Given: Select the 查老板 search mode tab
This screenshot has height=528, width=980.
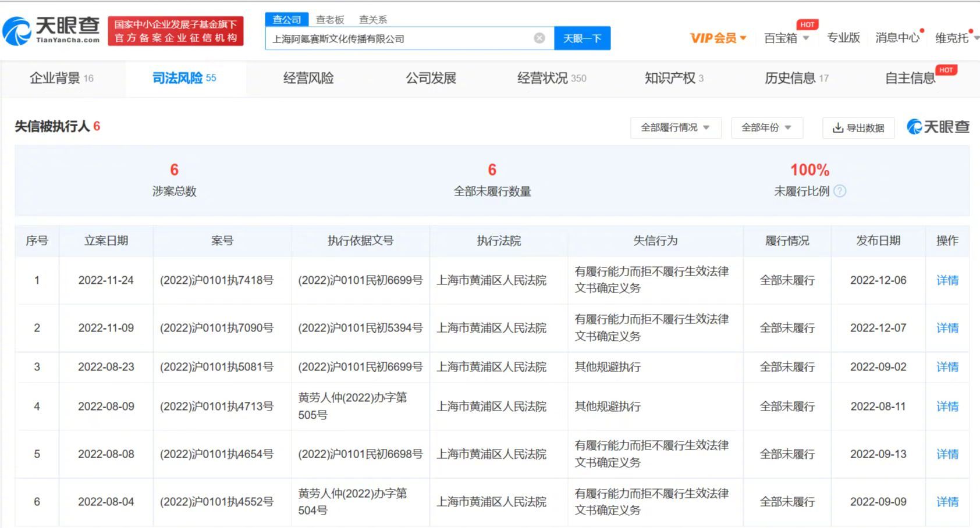Looking at the screenshot, I should point(330,20).
